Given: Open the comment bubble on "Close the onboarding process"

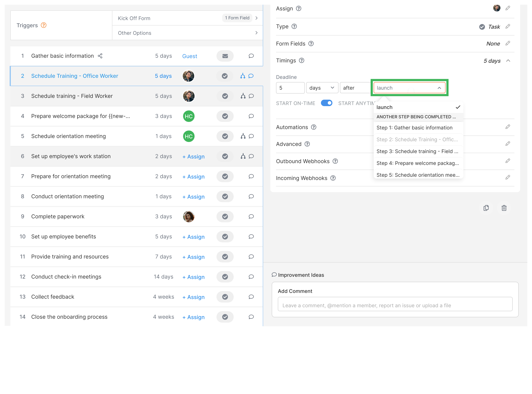Looking at the screenshot, I should (251, 317).
